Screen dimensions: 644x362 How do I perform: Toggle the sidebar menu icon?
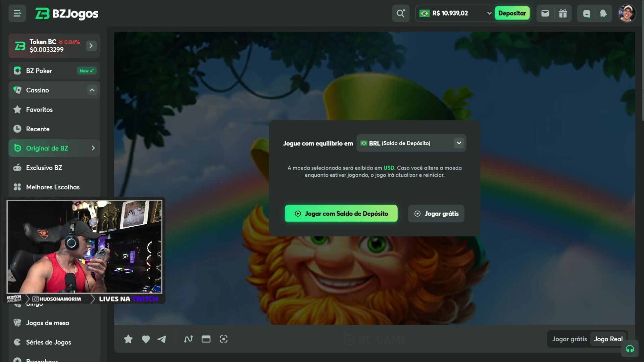point(17,13)
